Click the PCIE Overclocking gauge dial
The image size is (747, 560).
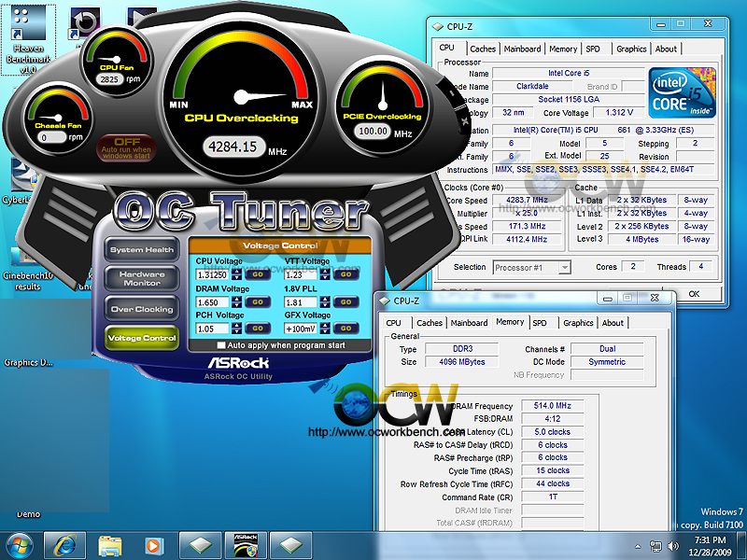click(383, 104)
